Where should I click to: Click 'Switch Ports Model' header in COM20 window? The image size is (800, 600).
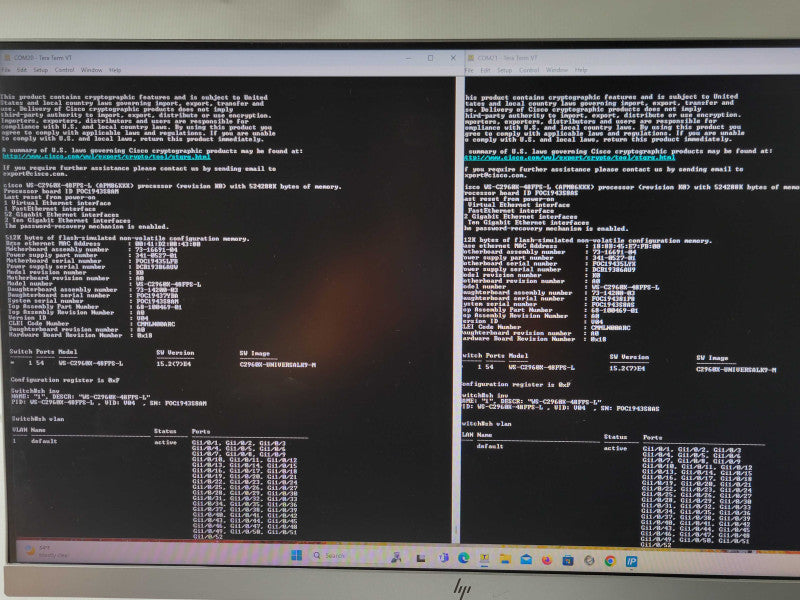pyautogui.click(x=43, y=352)
